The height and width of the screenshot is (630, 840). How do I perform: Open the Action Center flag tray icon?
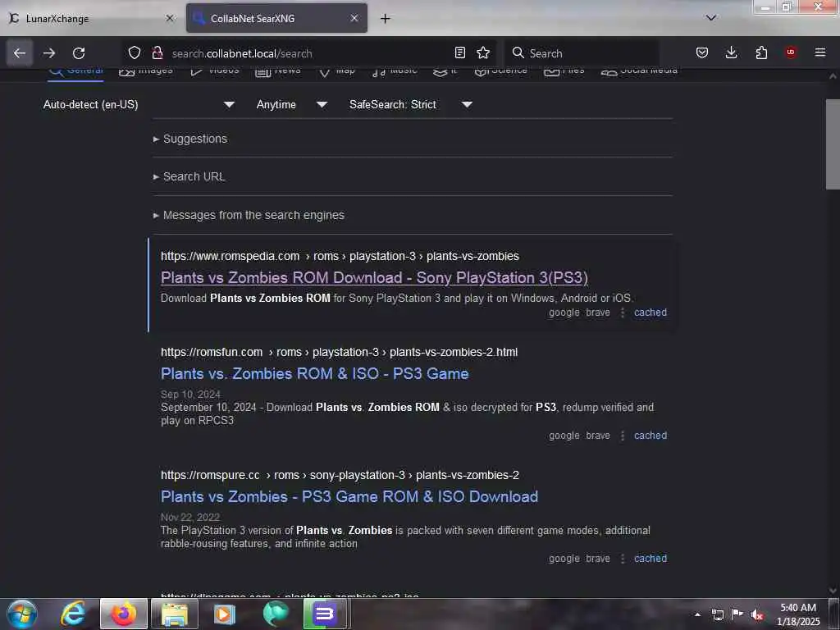point(737,614)
